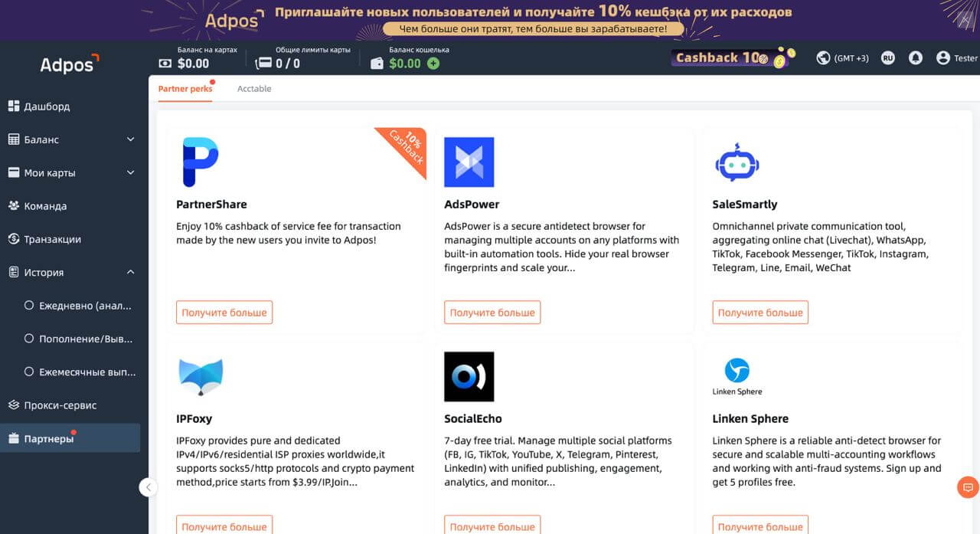The height and width of the screenshot is (534, 980).
Task: Switch to Acctable tab
Action: point(254,89)
